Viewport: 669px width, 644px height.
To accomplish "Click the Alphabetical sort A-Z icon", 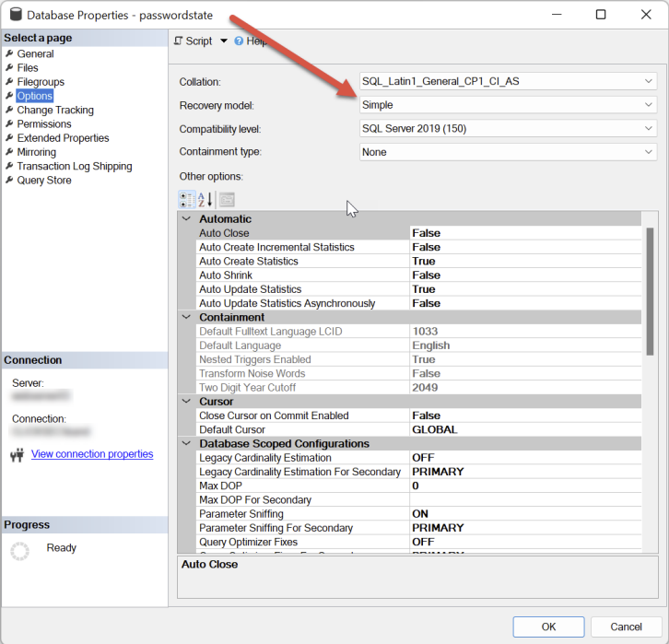I will click(x=205, y=200).
